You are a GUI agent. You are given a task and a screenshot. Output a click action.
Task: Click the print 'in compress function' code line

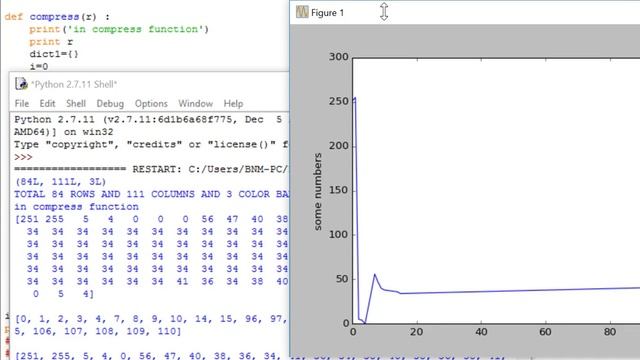click(x=119, y=29)
